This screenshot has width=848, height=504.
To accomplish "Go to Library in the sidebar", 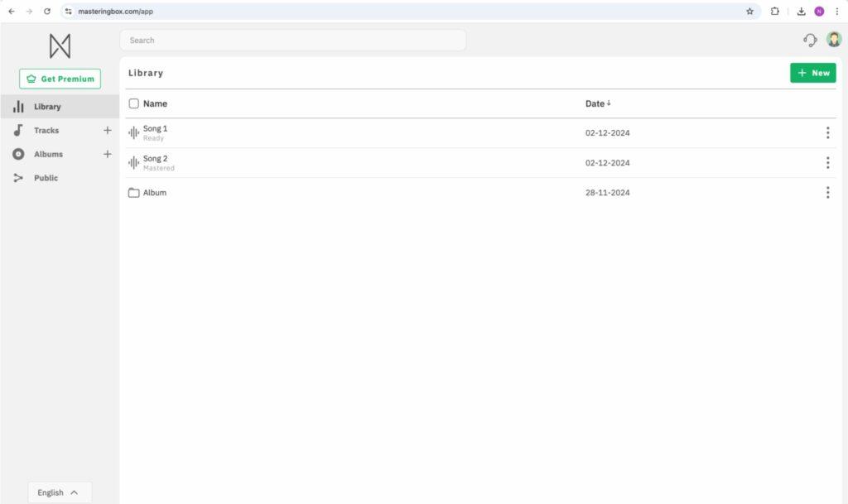I will click(47, 107).
